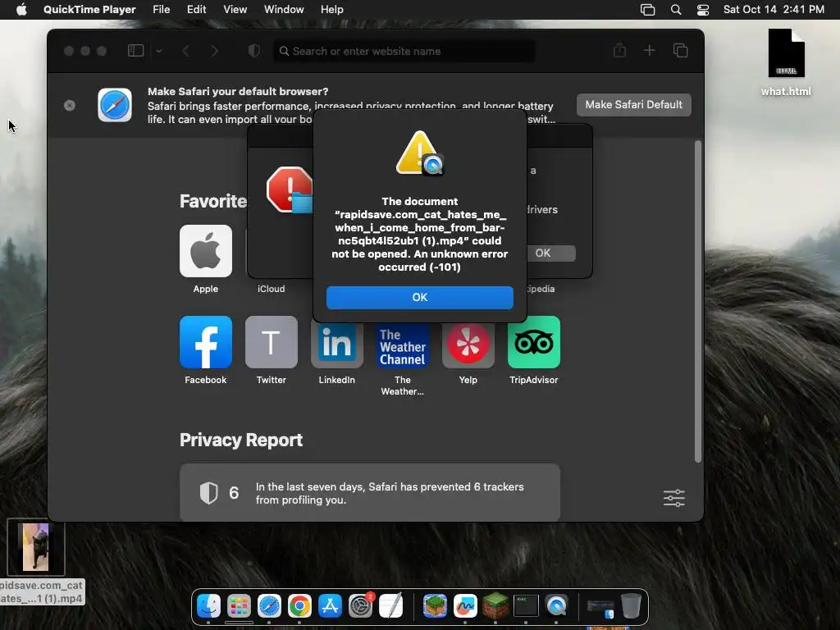Open the start page customize sliders icon
This screenshot has height=630, width=840.
[x=674, y=498]
